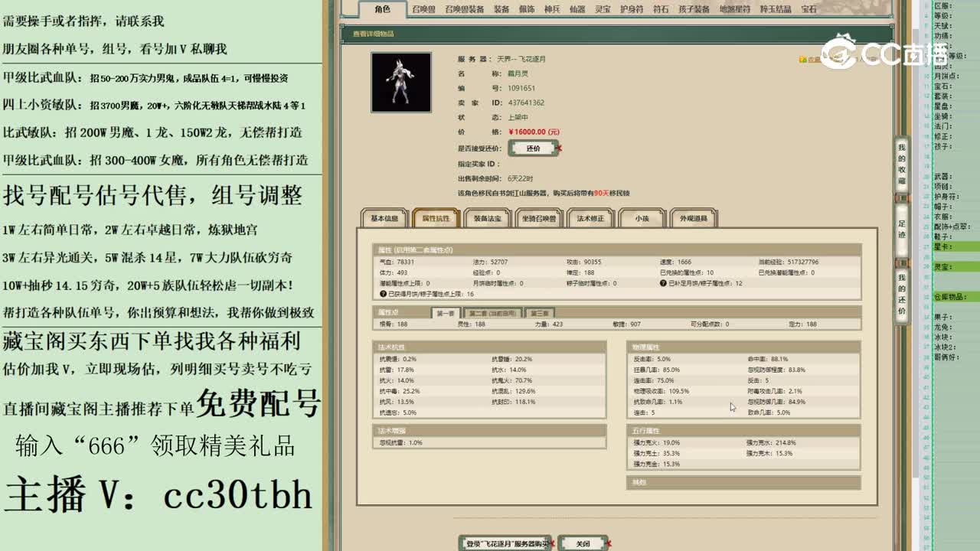Open the 粹玉结晶 category tab
Viewport: 980px width, 551px height.
pos(776,9)
